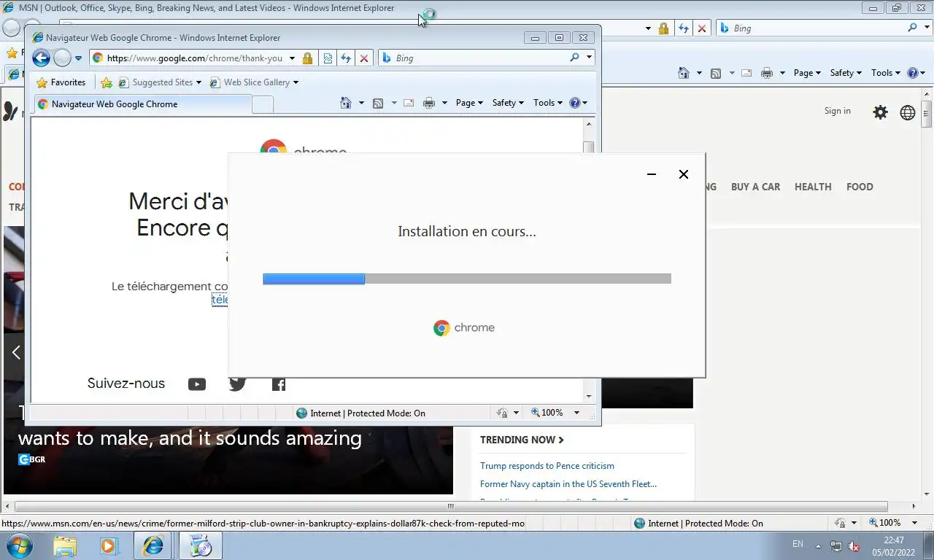Click the Print icon in the front IE window
Image resolution: width=934 pixels, height=560 pixels.
point(429,103)
